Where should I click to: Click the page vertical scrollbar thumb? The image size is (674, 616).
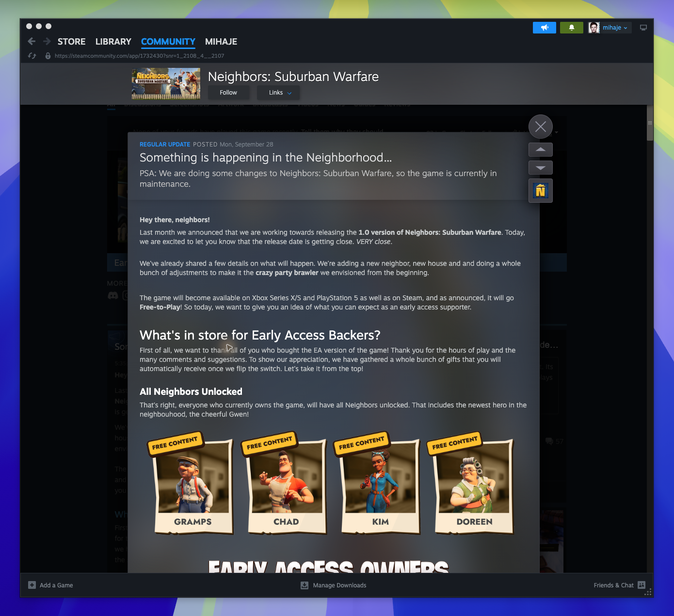(650, 123)
